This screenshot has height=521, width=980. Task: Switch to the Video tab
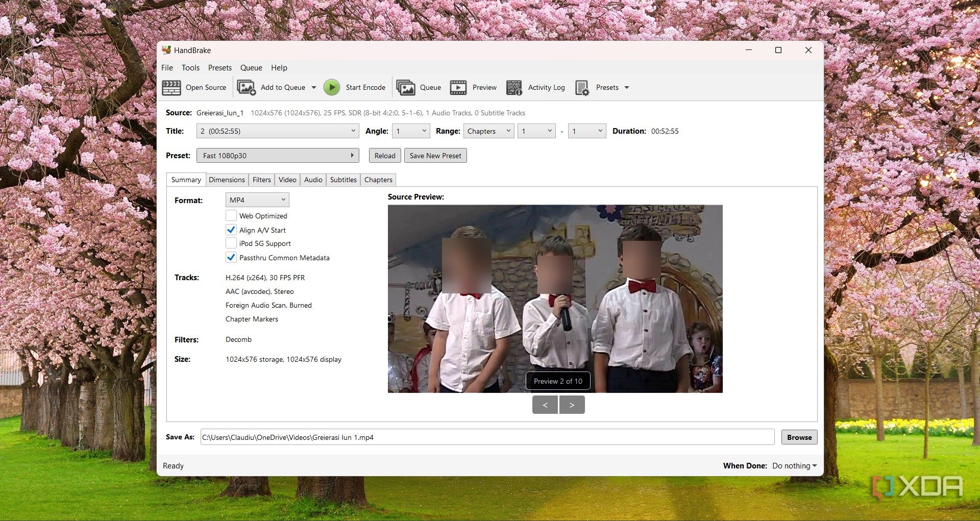[287, 180]
